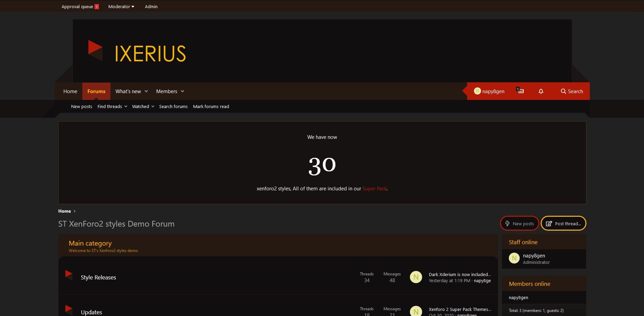This screenshot has width=644, height=316.
Task: Open the Approval queue link
Action: [77, 6]
